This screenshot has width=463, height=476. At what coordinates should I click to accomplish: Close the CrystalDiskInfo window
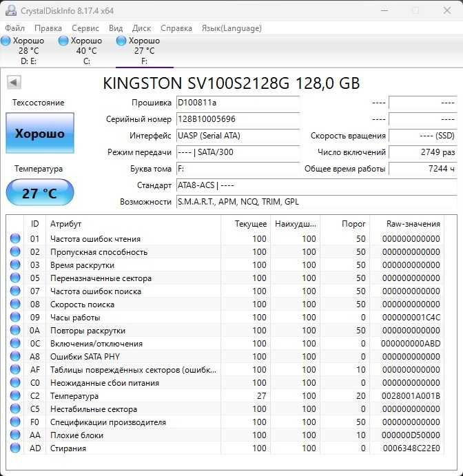click(447, 10)
